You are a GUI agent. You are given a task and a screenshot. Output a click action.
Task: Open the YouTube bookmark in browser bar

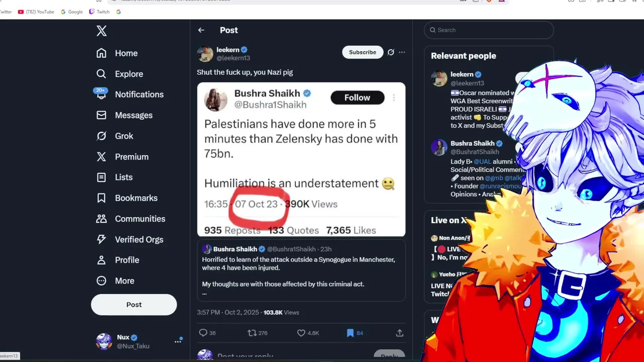(36, 12)
